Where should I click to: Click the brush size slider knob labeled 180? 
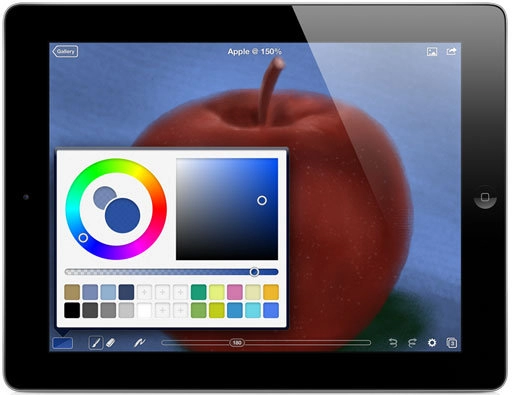(x=237, y=343)
